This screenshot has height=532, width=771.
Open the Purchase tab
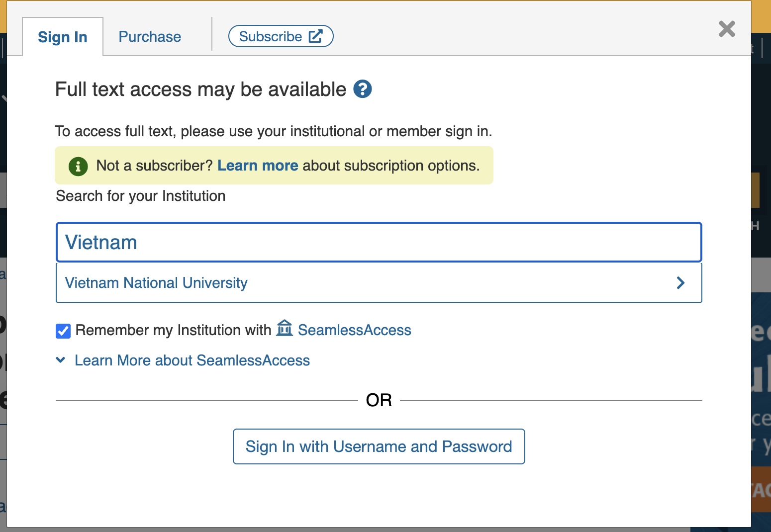(150, 37)
